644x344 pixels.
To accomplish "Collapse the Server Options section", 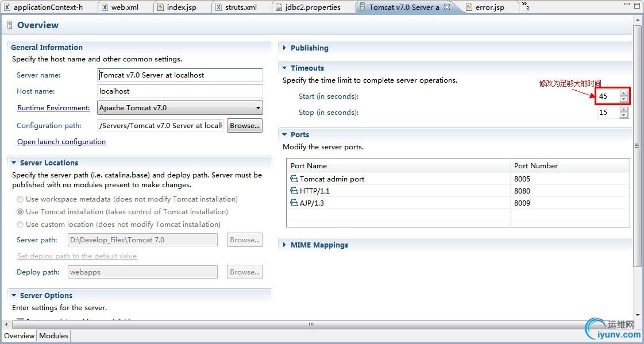I will 14,296.
